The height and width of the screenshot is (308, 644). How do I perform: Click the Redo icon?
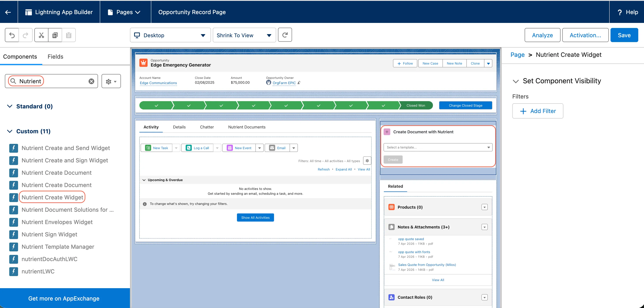tap(26, 35)
